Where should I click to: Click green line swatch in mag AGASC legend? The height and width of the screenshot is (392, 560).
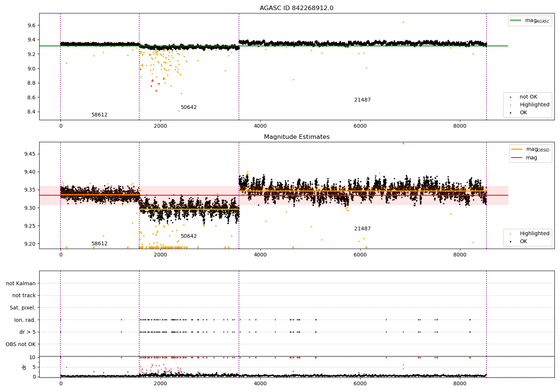(x=516, y=21)
